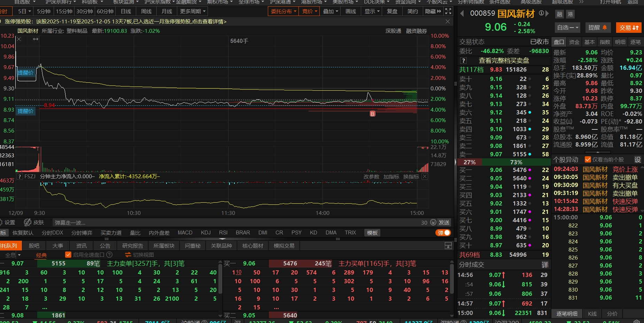The height and width of the screenshot is (323, 644).
Task: Switch to the 明细 tab
Action: (620, 42)
